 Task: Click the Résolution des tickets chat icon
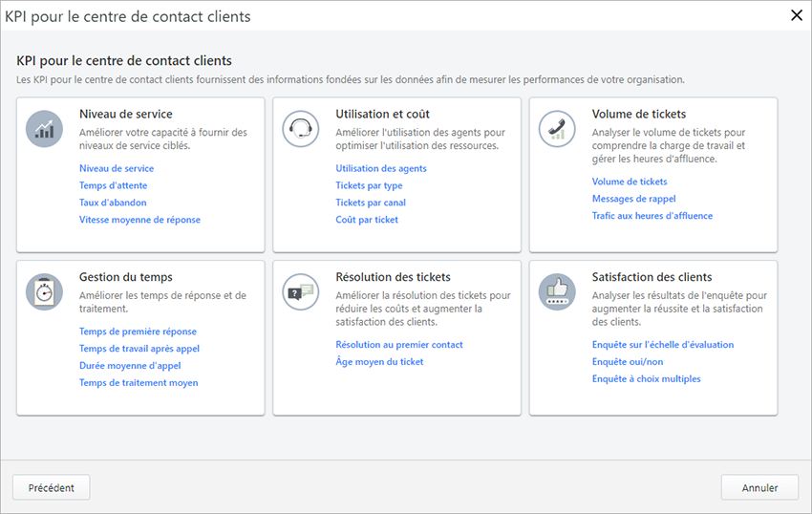[x=301, y=291]
